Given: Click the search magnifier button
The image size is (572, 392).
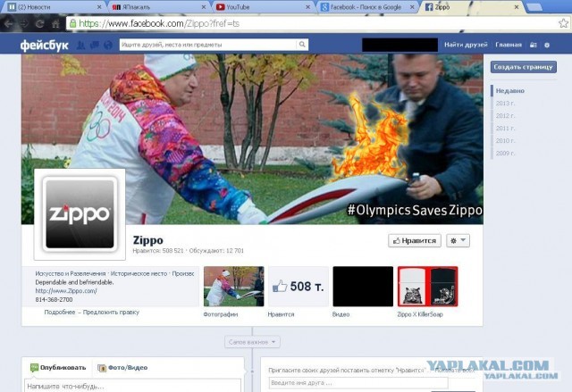Looking at the screenshot, I should point(302,45).
